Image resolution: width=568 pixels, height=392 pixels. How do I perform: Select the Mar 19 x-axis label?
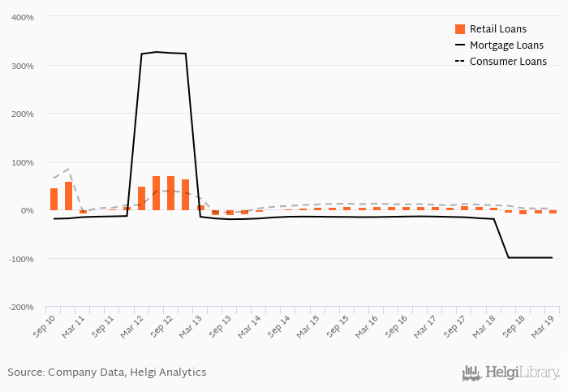click(x=543, y=326)
